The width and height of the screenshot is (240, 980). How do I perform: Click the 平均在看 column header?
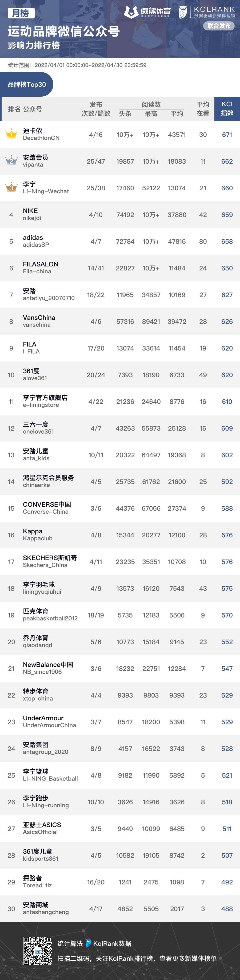click(x=203, y=109)
